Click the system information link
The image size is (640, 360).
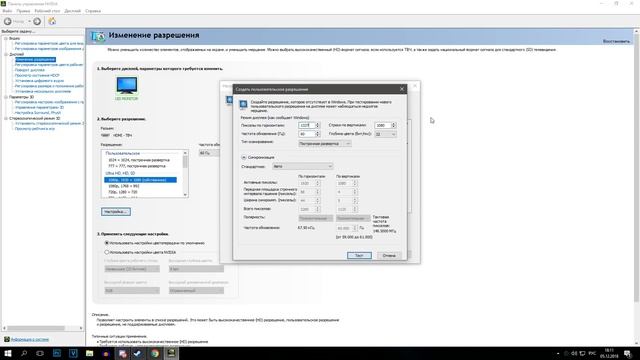pyautogui.click(x=30, y=340)
